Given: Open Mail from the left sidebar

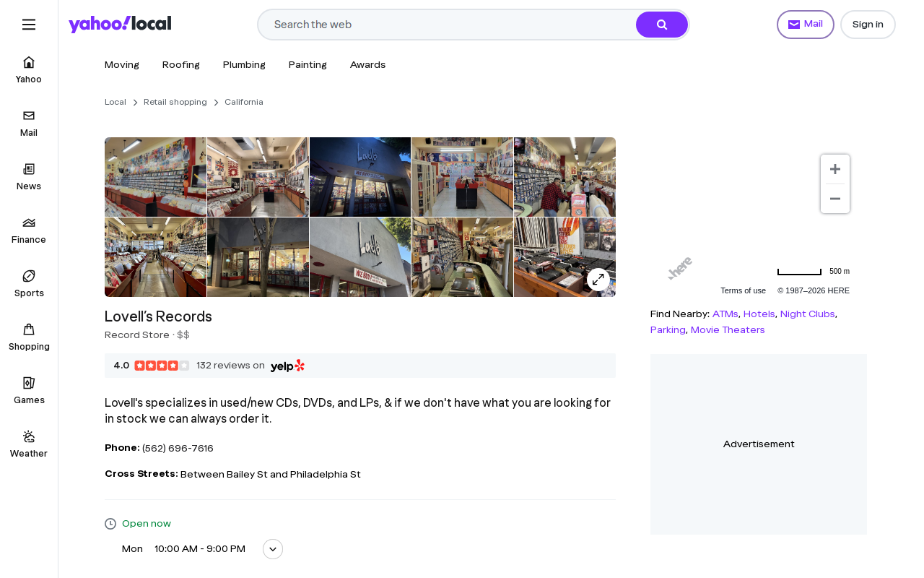Looking at the screenshot, I should 29,124.
